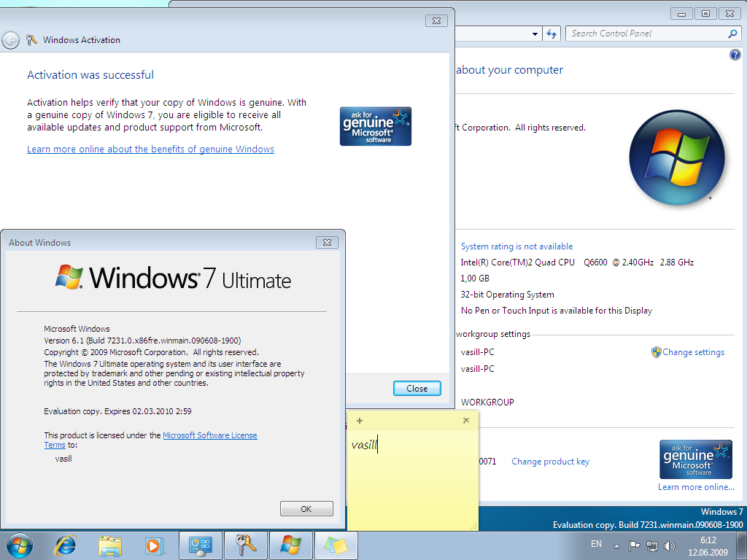Switch to Control Panel taskbar button
The height and width of the screenshot is (560, 747).
(201, 545)
